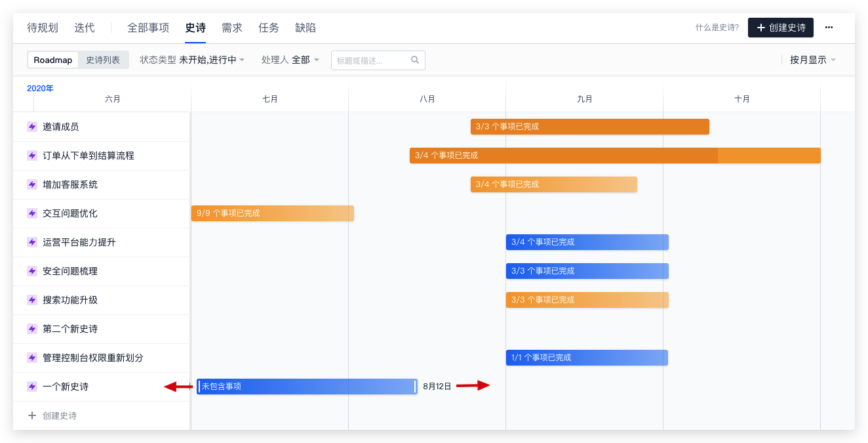Open the 处理人 filter dropdown

click(x=290, y=60)
